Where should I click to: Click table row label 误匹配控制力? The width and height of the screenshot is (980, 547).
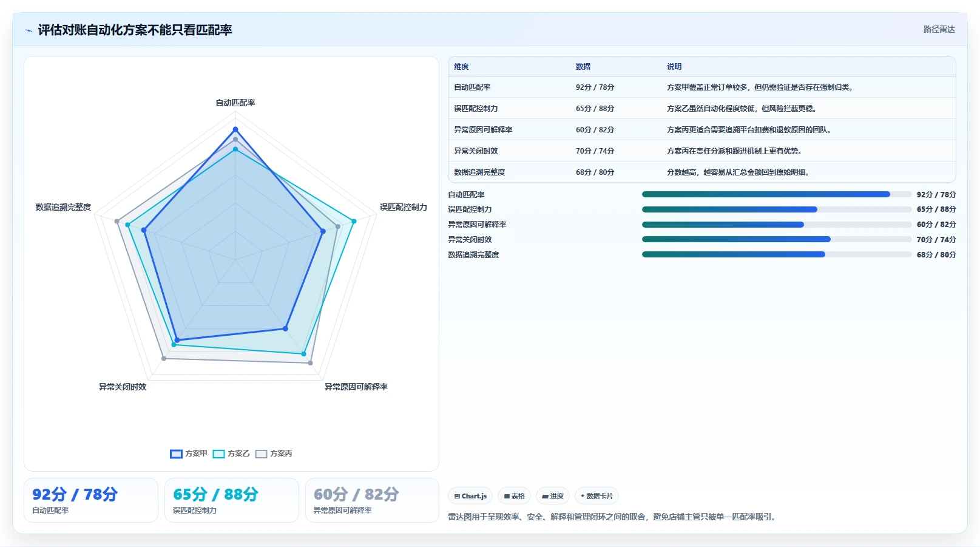476,109
